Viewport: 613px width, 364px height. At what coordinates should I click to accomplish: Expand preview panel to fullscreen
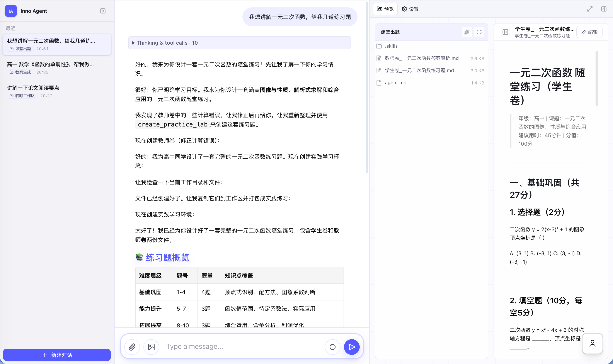pos(590,9)
